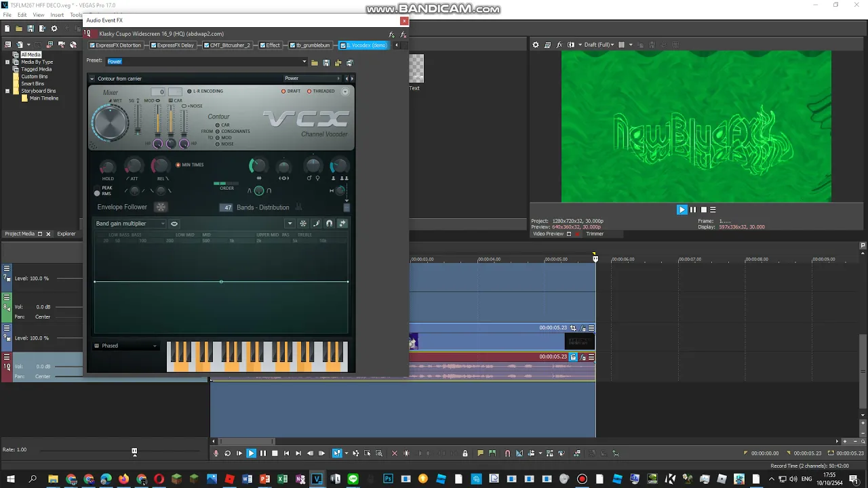Uncheck the CMT_Bitcrusher_2 plugin checkbox
868x488 pixels.
click(x=206, y=45)
